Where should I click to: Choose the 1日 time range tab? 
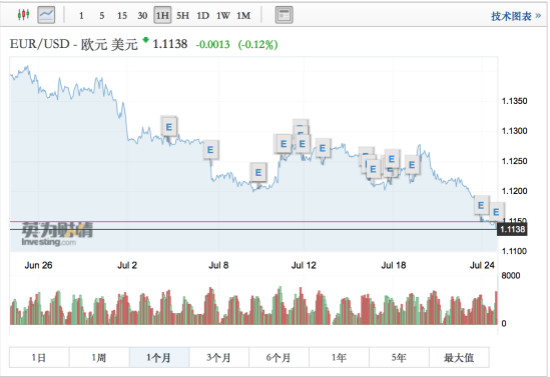(39, 357)
